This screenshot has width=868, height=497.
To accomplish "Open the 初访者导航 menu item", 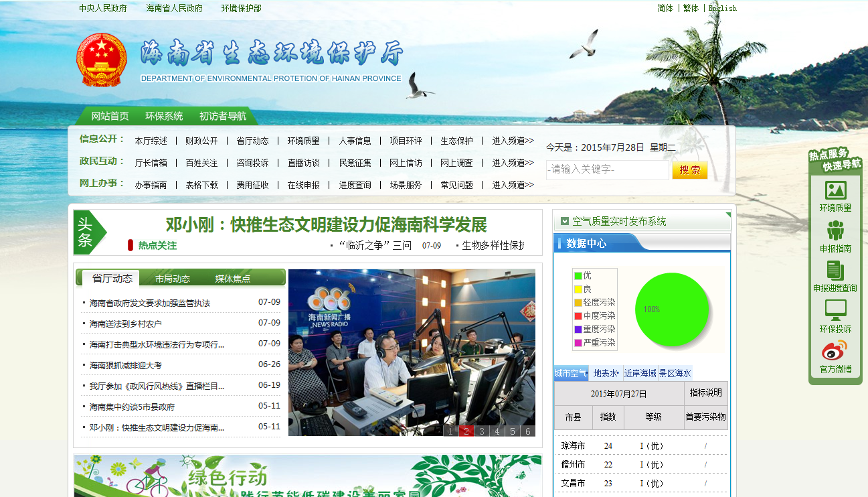I will (x=221, y=115).
